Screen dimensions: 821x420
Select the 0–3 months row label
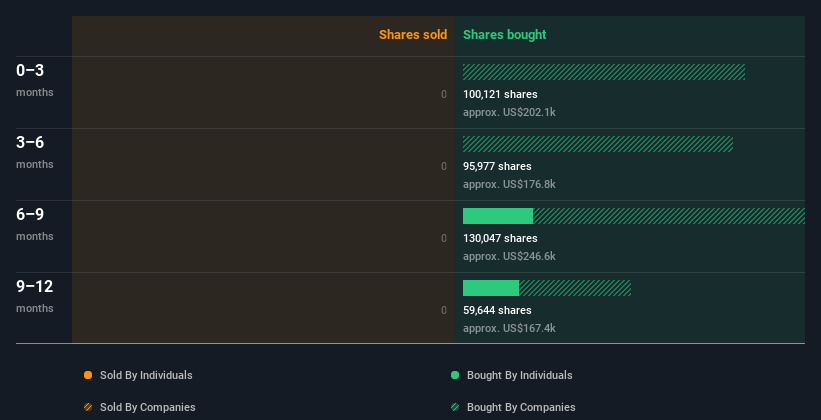35,80
